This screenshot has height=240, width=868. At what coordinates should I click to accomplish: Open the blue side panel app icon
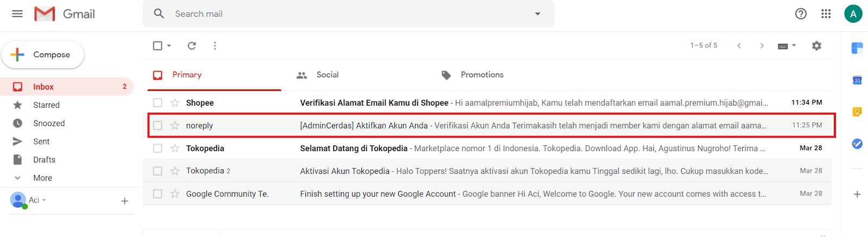coord(857,48)
